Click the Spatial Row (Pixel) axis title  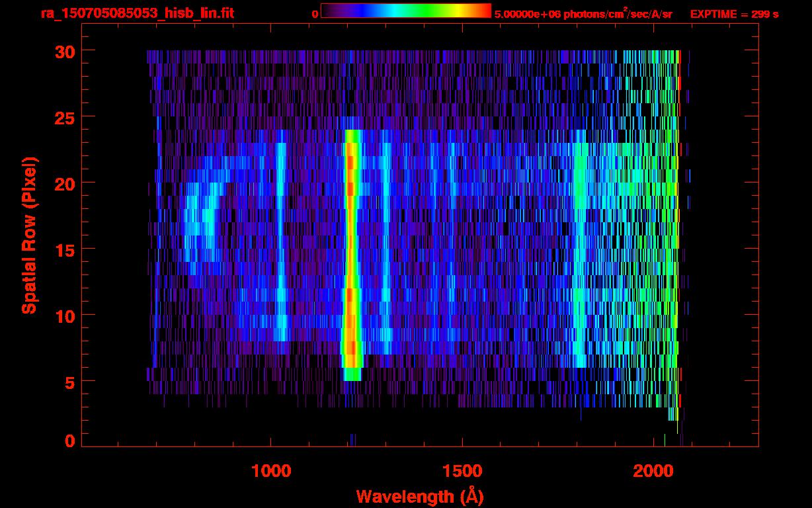(x=29, y=235)
